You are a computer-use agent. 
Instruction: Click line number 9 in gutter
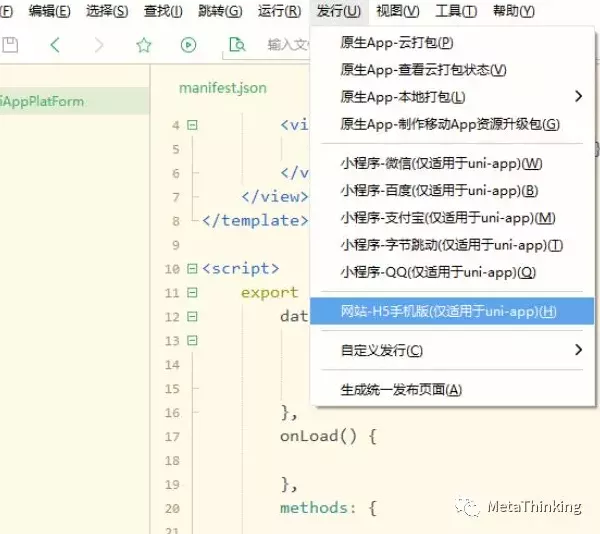tap(176, 245)
